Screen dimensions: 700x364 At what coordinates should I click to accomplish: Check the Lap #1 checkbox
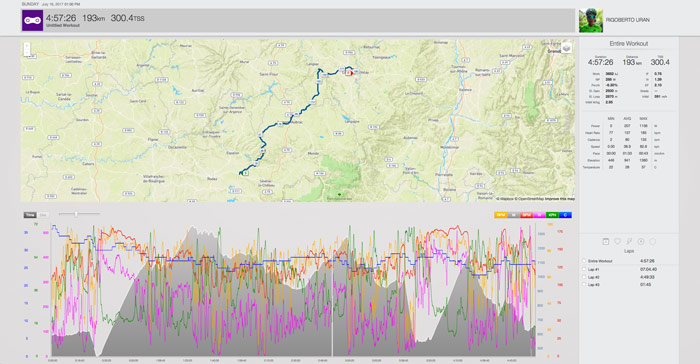point(583,269)
